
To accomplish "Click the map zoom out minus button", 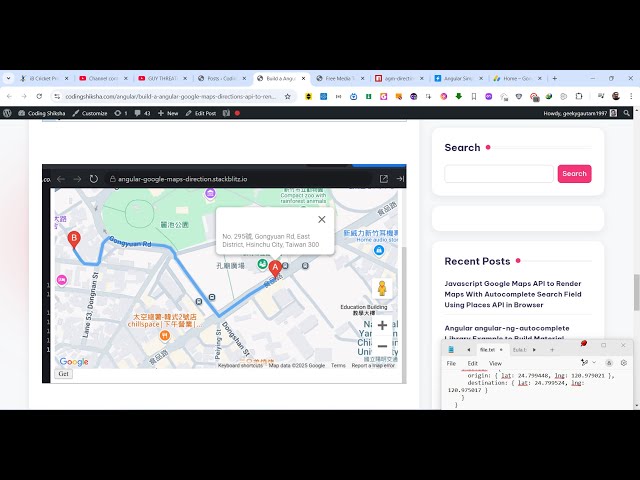I will pyautogui.click(x=382, y=346).
